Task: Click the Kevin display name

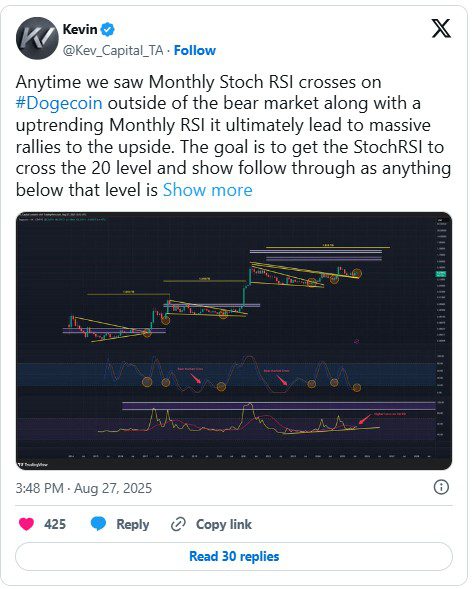Action: 80,29
